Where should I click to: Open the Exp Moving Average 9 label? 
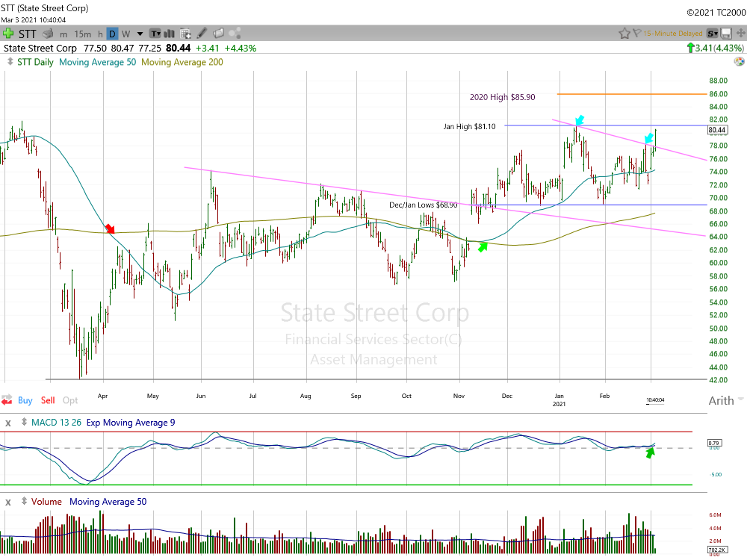pos(131,423)
